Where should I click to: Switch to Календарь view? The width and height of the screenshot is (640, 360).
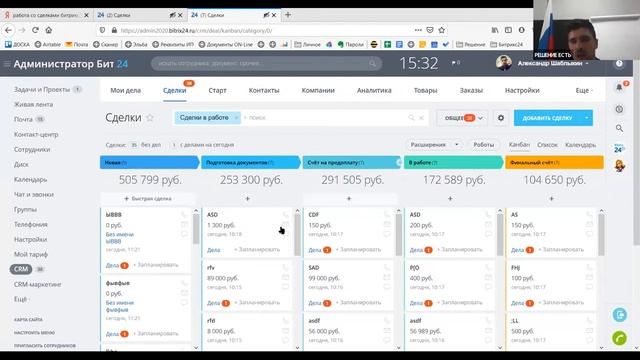pyautogui.click(x=580, y=145)
